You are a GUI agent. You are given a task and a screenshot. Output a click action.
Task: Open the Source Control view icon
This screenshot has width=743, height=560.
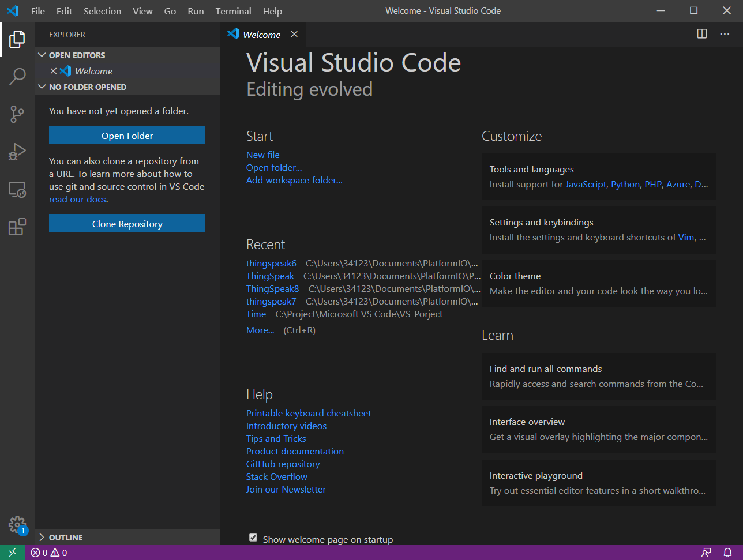(x=17, y=114)
